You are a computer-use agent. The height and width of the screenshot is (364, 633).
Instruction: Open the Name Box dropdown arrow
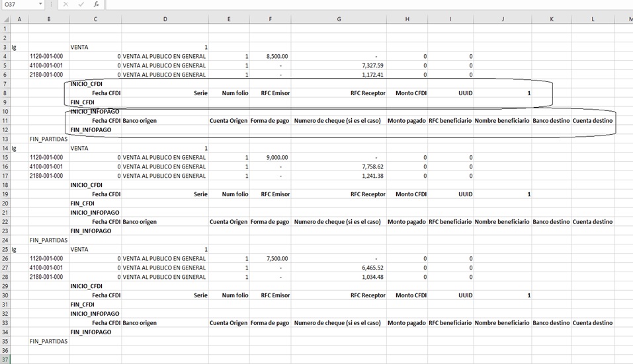tap(41, 5)
